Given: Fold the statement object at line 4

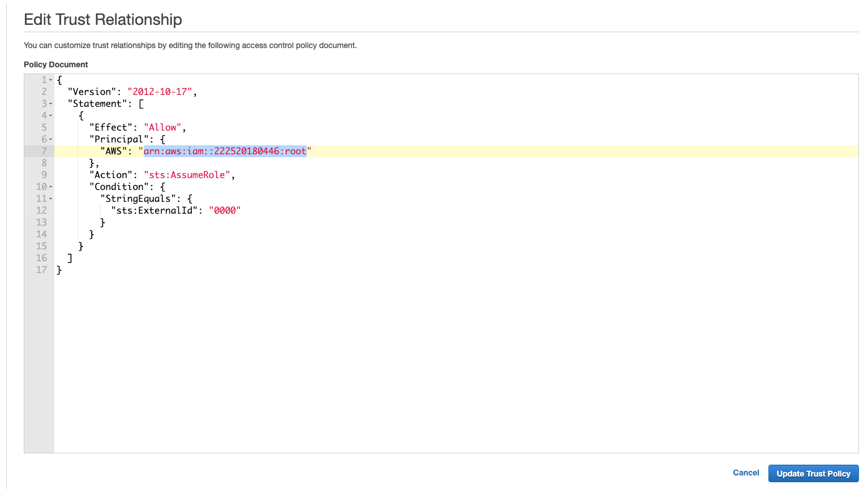Looking at the screenshot, I should click(x=50, y=116).
